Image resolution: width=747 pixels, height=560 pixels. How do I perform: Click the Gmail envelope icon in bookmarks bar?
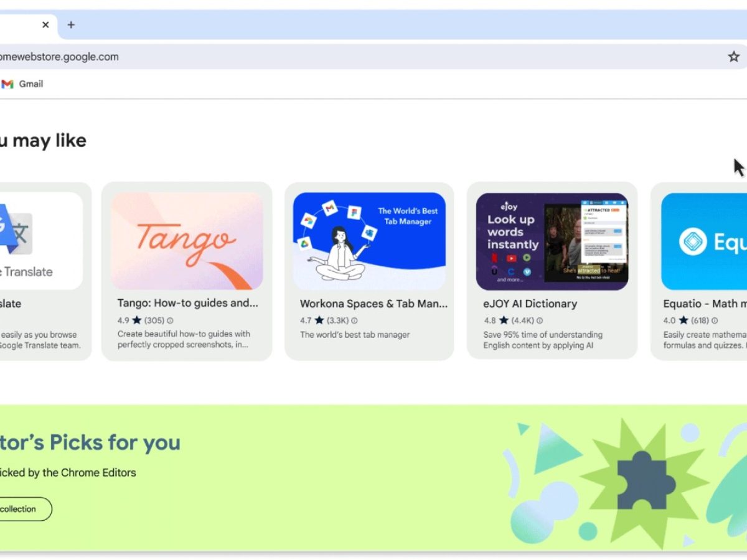pos(7,84)
